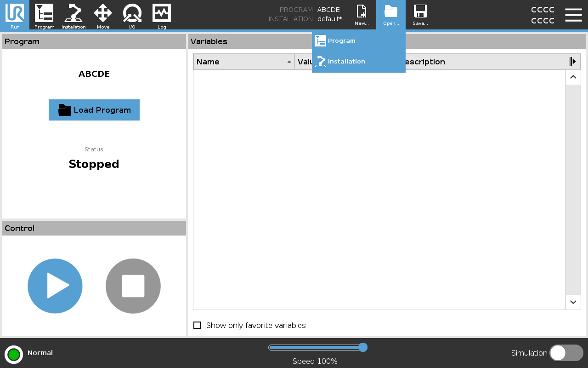This screenshot has height=368, width=588.
Task: Open the I/O tab
Action: 132,15
